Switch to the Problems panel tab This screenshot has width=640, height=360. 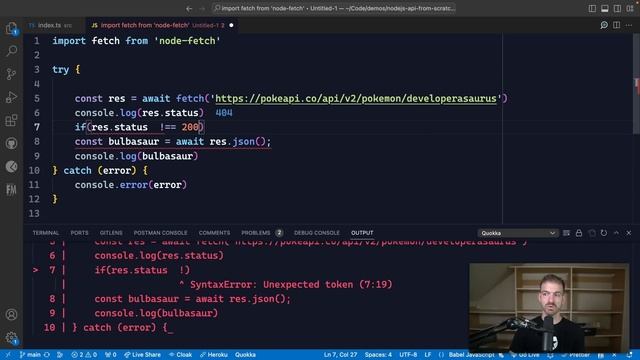coord(256,233)
